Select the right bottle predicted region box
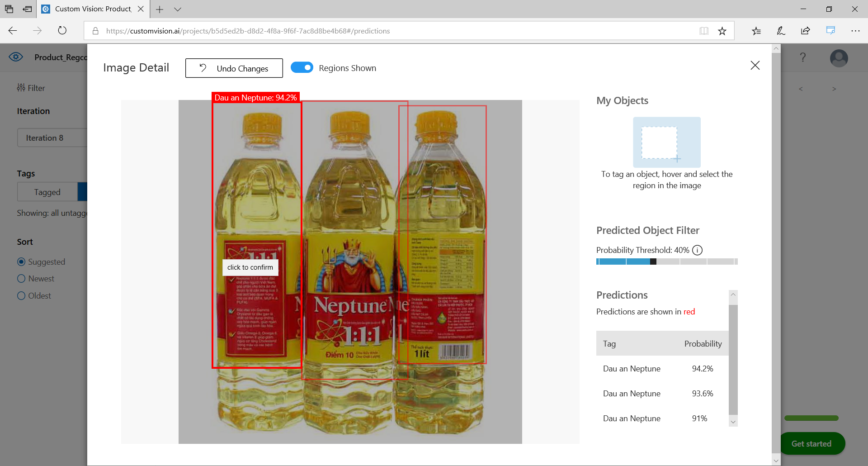 [442, 234]
